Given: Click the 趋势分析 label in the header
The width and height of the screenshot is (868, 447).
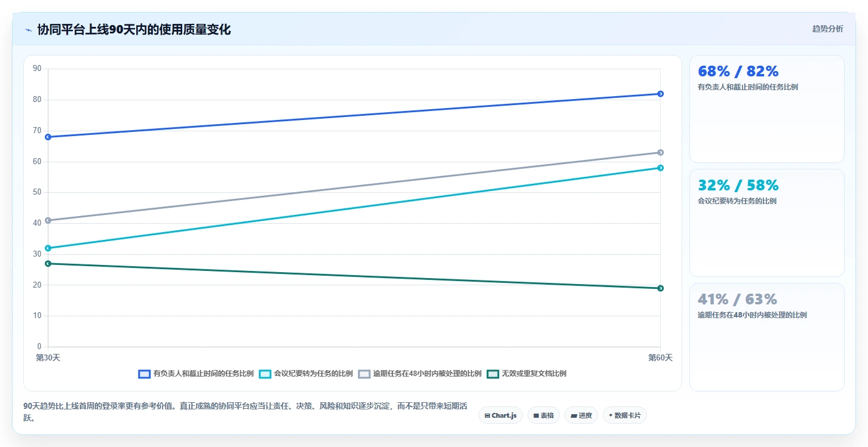Looking at the screenshot, I should (827, 29).
